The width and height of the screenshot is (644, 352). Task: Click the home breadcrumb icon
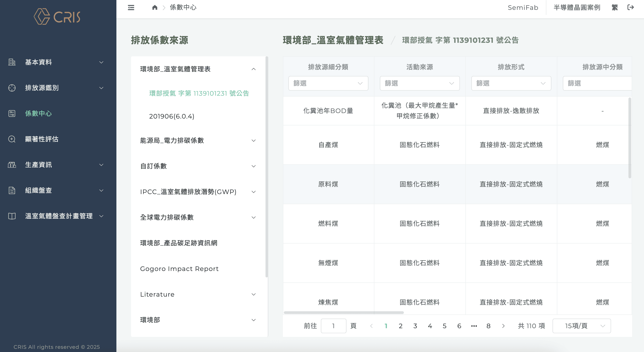pyautogui.click(x=155, y=8)
